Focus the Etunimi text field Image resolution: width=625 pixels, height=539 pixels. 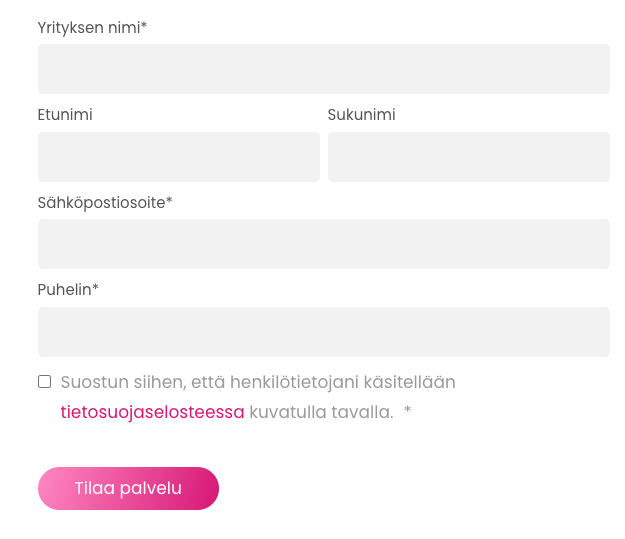pos(178,157)
